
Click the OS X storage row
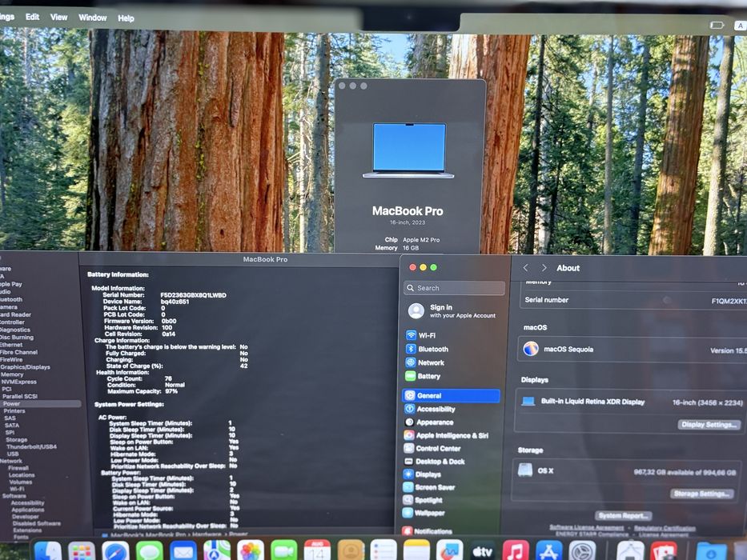pyautogui.click(x=626, y=471)
